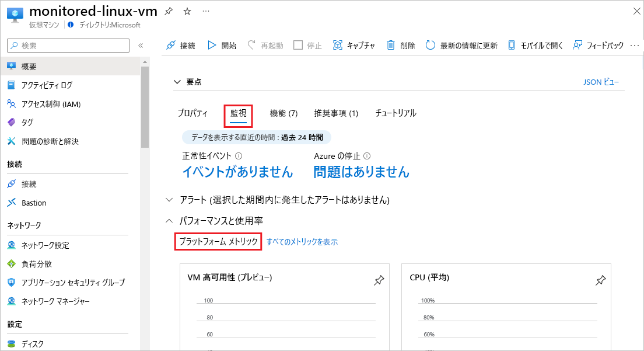644x351 pixels.
Task: Start the VM with 開始 button
Action: pos(222,45)
